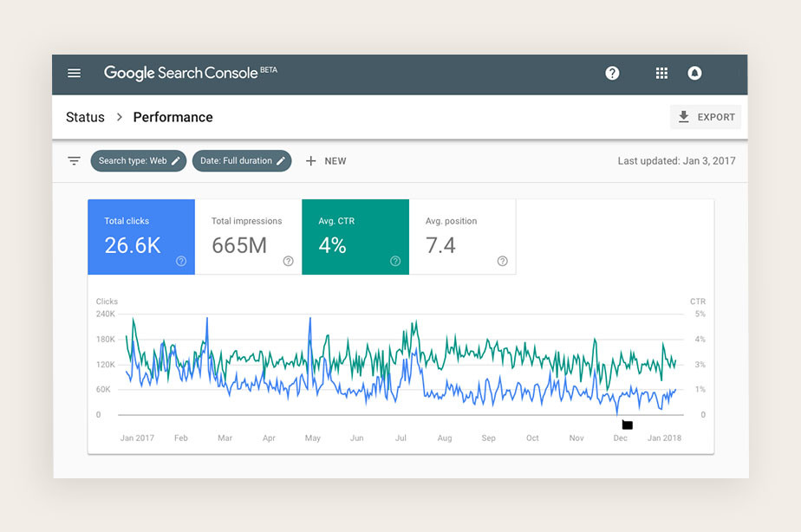Go to Status in the breadcrumb
Image resolution: width=801 pixels, height=532 pixels.
85,117
